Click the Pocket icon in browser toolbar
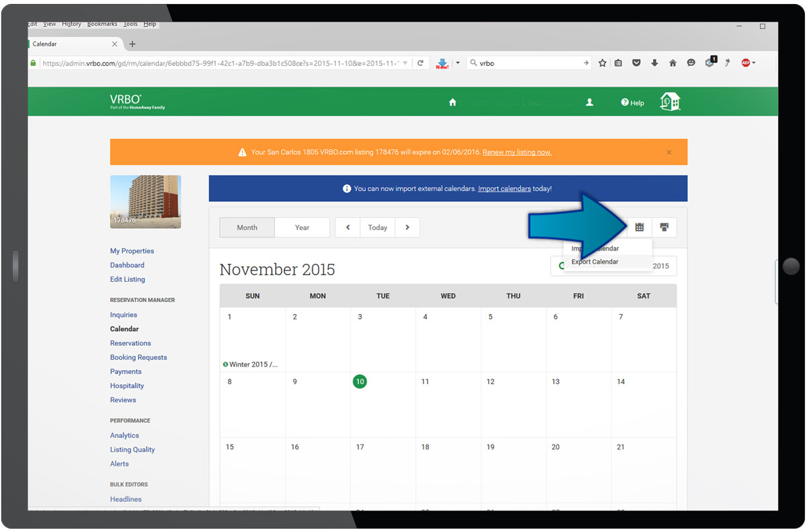 [x=637, y=63]
